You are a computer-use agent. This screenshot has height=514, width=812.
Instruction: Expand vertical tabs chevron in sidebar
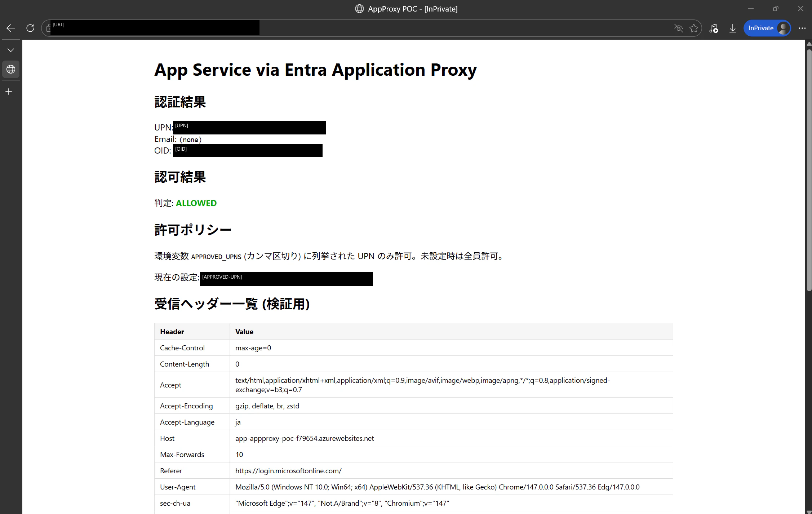click(x=11, y=50)
